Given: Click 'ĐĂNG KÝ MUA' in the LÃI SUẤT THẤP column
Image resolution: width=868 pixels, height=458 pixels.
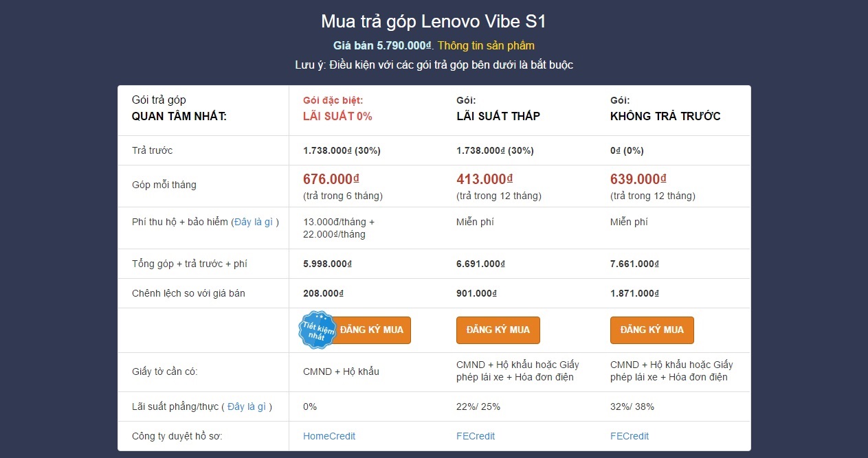Looking at the screenshot, I should pyautogui.click(x=498, y=330).
